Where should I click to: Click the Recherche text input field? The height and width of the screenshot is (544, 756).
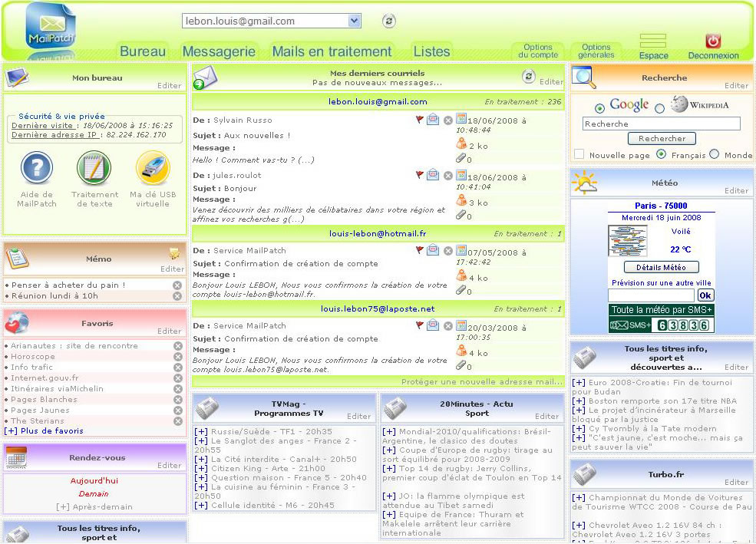coord(661,124)
